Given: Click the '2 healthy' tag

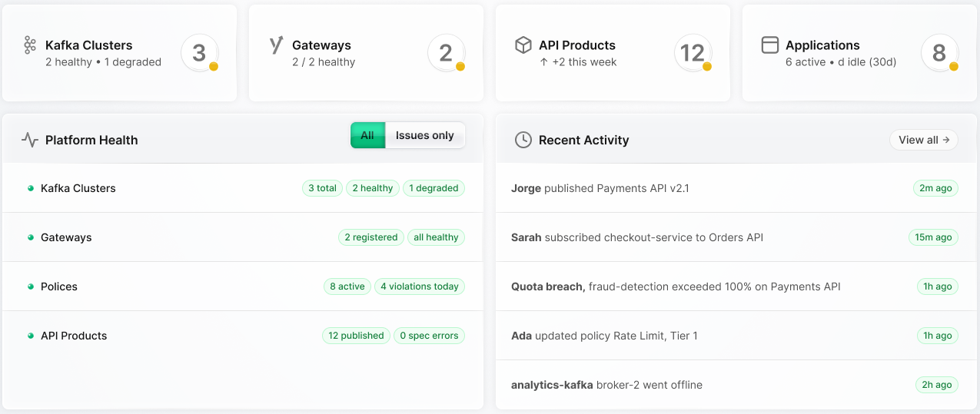Looking at the screenshot, I should (373, 188).
